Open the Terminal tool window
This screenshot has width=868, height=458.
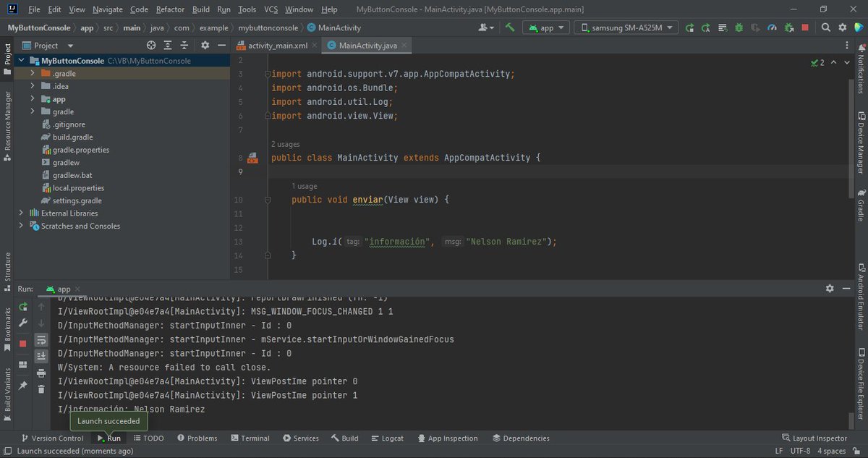[250, 438]
